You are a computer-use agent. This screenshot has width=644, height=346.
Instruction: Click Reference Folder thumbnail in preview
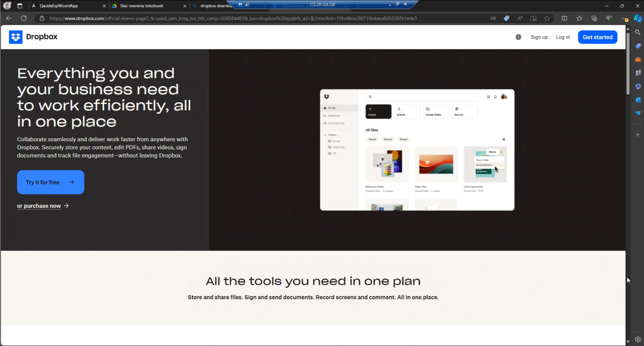click(387, 164)
